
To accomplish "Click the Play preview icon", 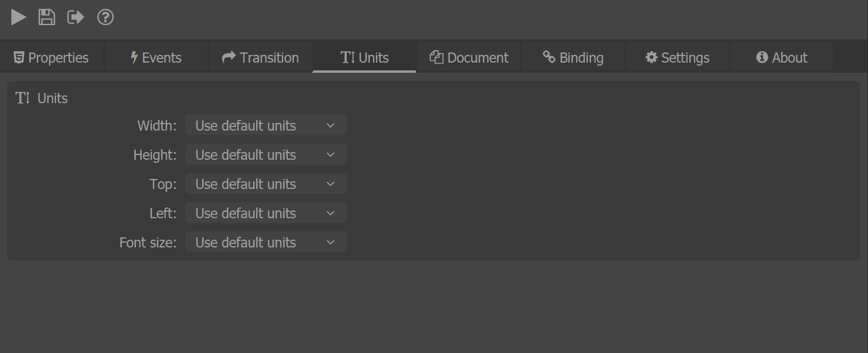I will [x=18, y=17].
